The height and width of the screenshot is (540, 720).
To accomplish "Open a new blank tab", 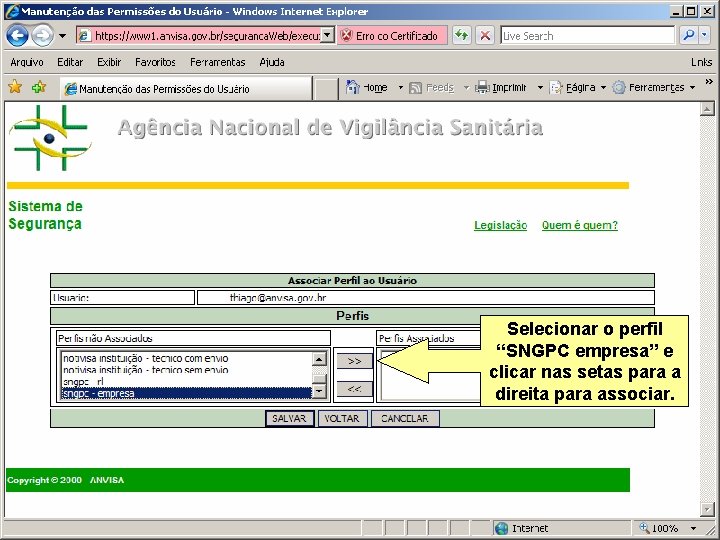I will [326, 89].
